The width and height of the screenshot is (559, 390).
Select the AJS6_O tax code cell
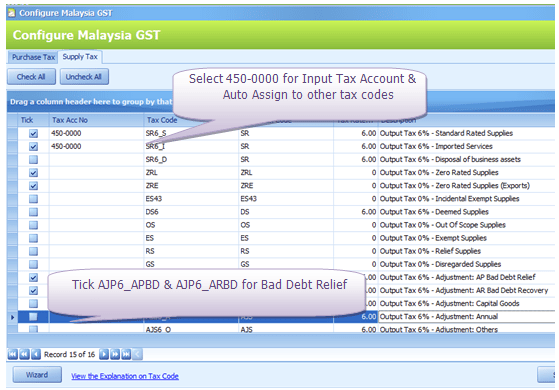coord(191,329)
